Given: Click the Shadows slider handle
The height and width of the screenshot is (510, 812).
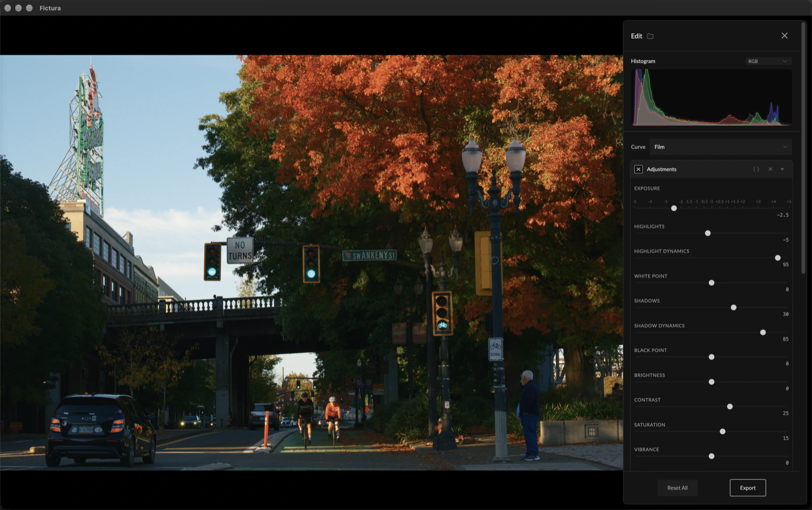Looking at the screenshot, I should pos(734,307).
